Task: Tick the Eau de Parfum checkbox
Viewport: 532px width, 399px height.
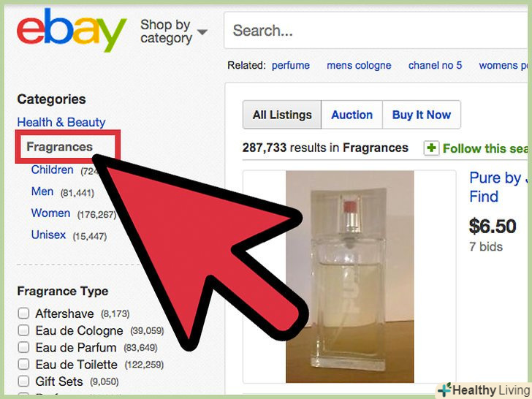Action: click(x=23, y=347)
